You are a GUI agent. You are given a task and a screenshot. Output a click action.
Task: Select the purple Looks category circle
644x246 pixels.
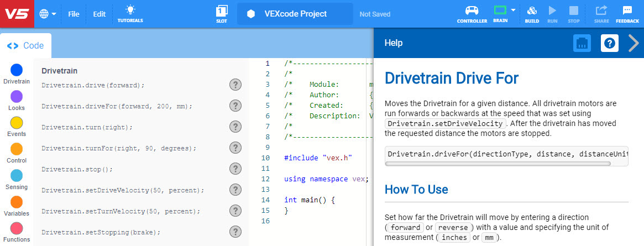click(x=17, y=97)
